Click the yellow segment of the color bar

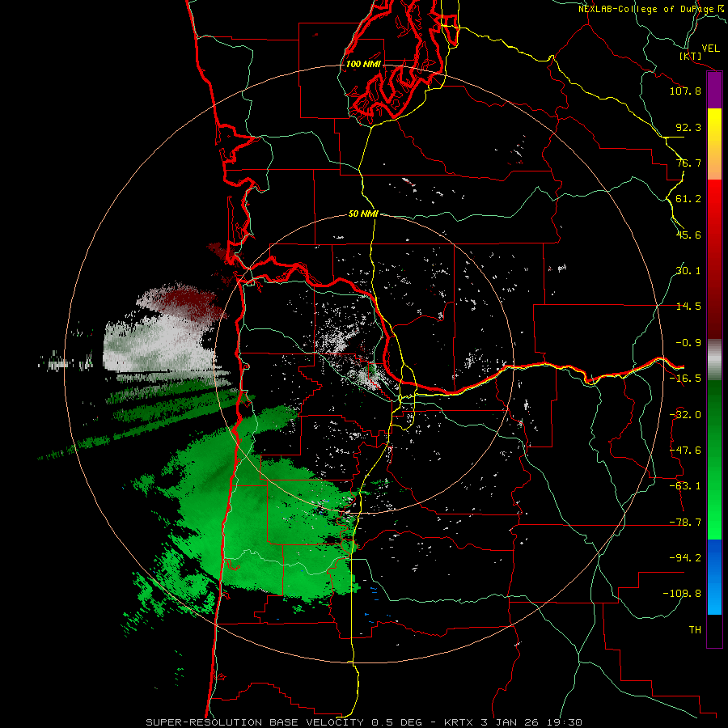pyautogui.click(x=714, y=144)
